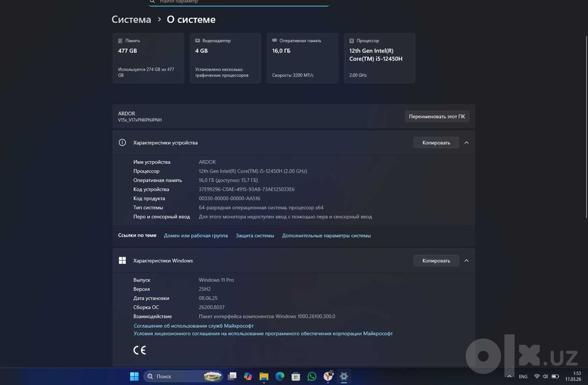Screen dimensions: 588x385
Task: Go back to Система breadcrumb
Action: pyautogui.click(x=131, y=19)
